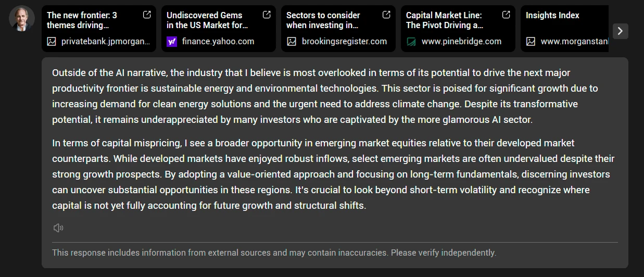Viewport: 644px width, 277px height.
Task: Show more sources with the right chevron
Action: pos(620,31)
